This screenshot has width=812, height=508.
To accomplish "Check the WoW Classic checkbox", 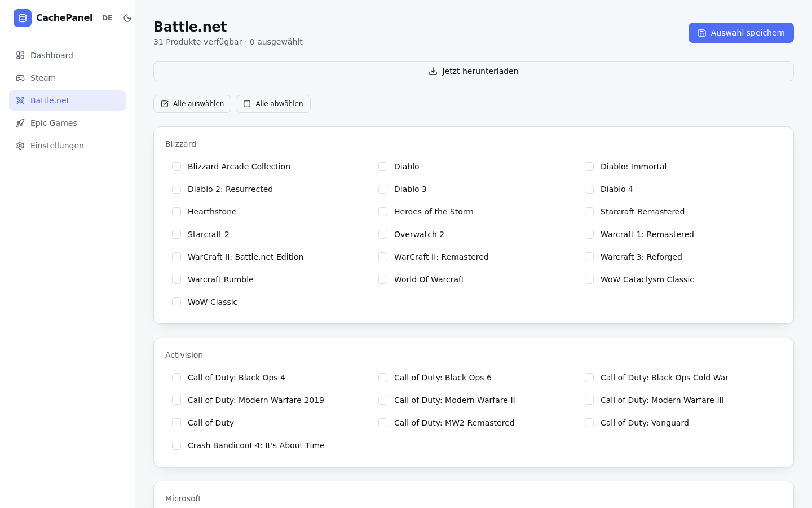I will pos(176,302).
